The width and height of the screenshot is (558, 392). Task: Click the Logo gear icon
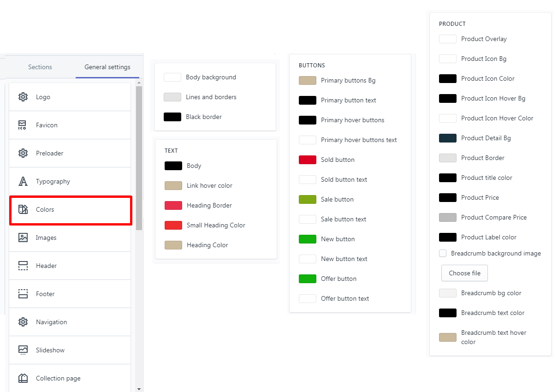23,97
